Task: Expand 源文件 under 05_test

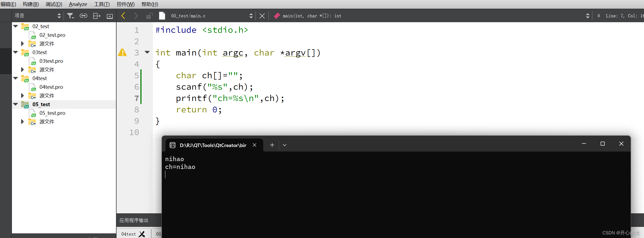Action: pyautogui.click(x=22, y=122)
